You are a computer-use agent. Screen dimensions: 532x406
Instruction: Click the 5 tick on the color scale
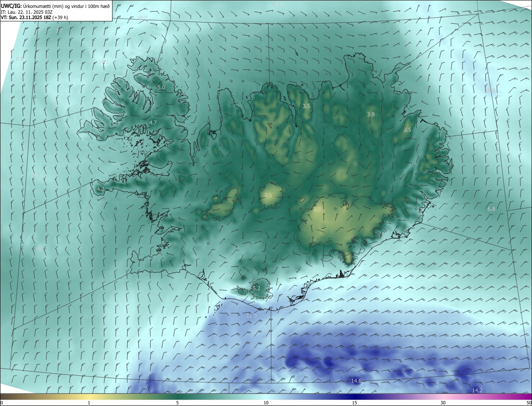(x=177, y=403)
